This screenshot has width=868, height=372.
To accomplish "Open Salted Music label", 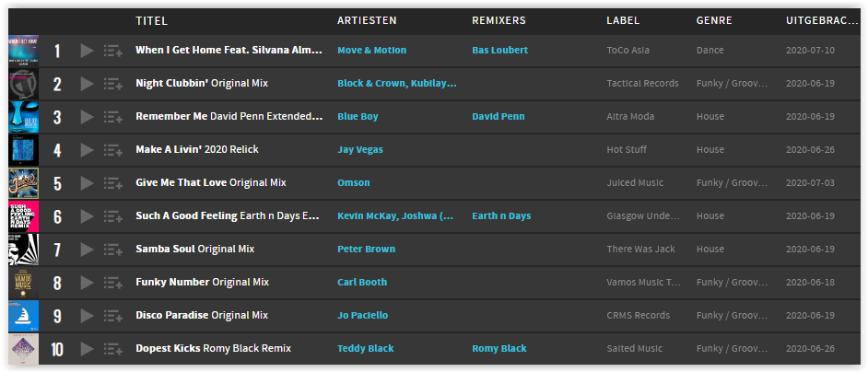I will pyautogui.click(x=634, y=349).
